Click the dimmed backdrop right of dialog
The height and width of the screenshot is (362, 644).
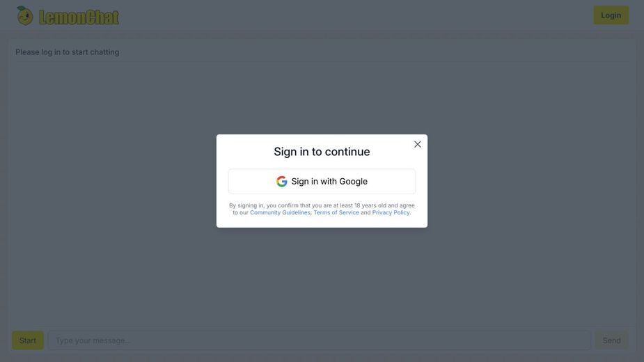[x=530, y=181]
